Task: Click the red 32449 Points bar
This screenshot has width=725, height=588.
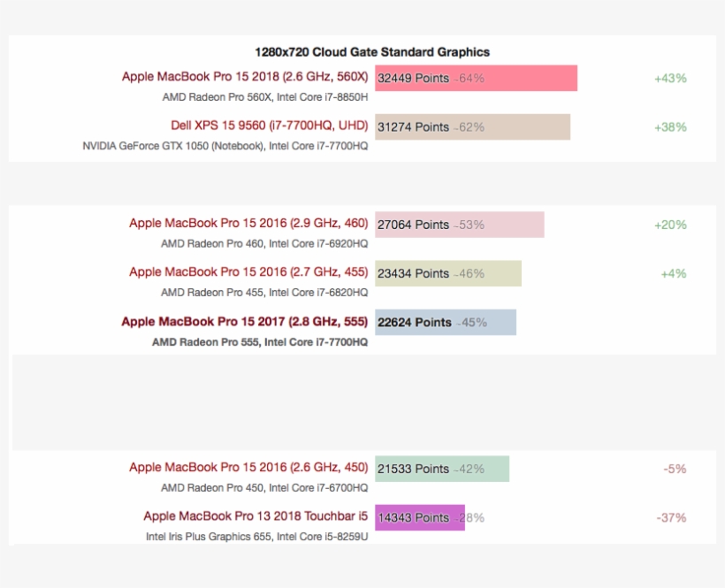Action: (476, 78)
